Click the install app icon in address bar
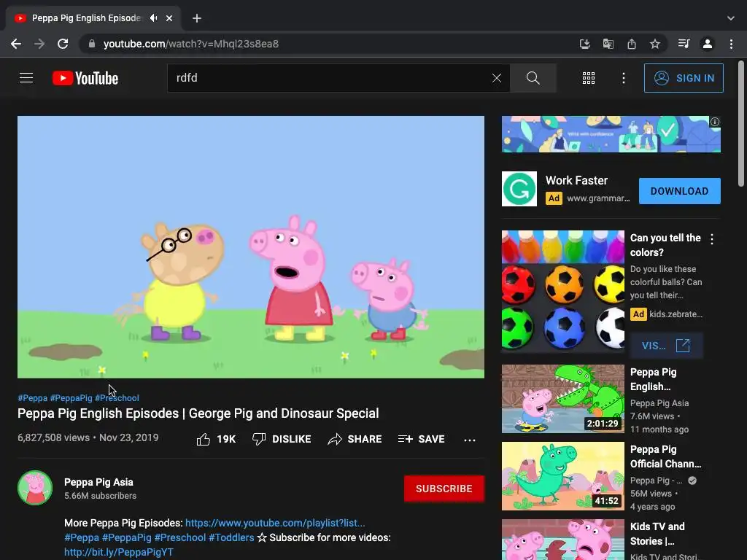 coord(585,44)
